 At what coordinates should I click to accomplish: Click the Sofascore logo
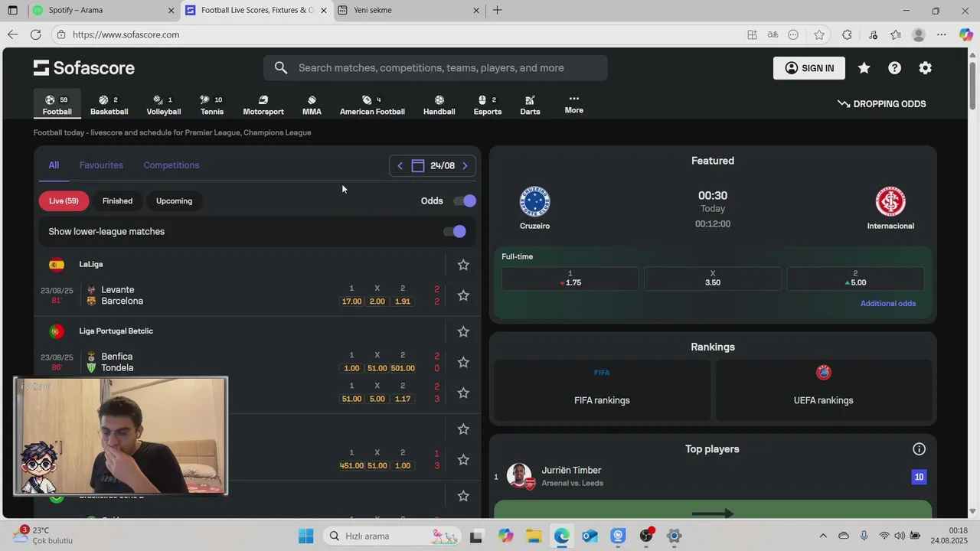click(x=84, y=68)
